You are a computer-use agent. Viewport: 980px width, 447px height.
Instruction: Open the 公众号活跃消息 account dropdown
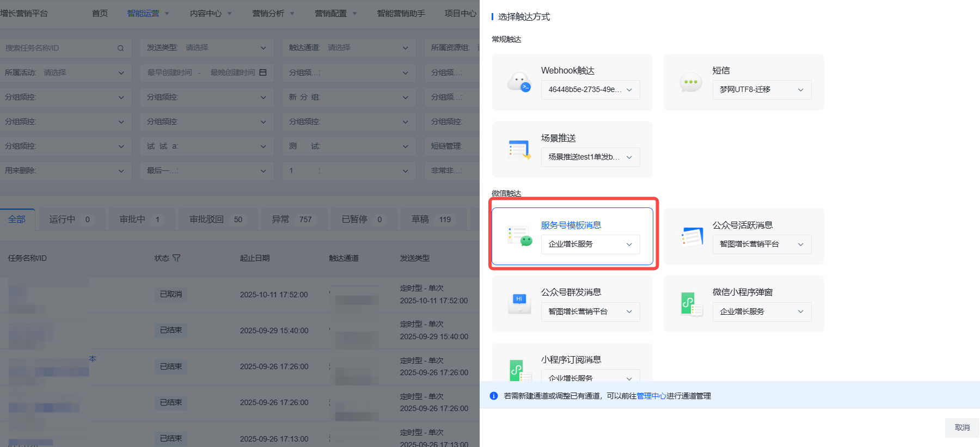762,244
